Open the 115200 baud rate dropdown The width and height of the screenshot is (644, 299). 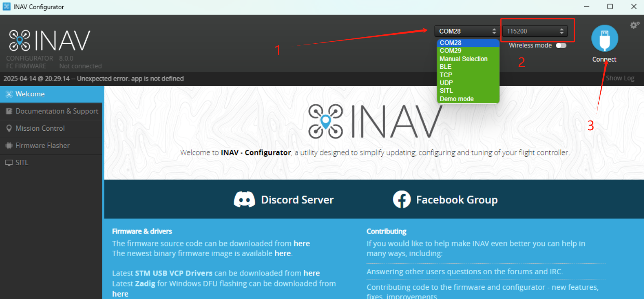click(x=535, y=31)
